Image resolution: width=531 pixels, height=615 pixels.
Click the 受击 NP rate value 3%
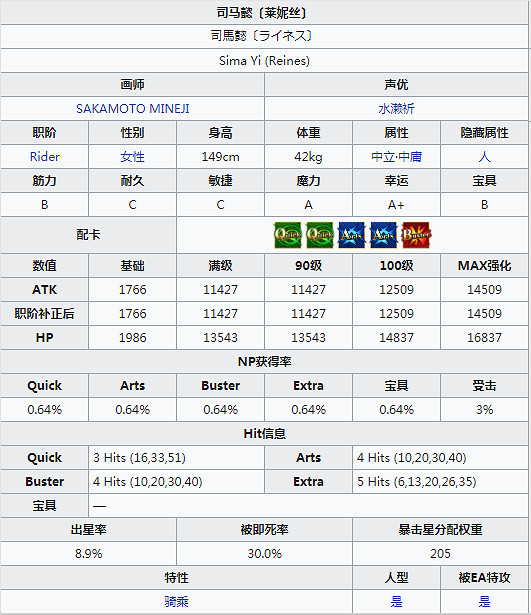point(484,410)
